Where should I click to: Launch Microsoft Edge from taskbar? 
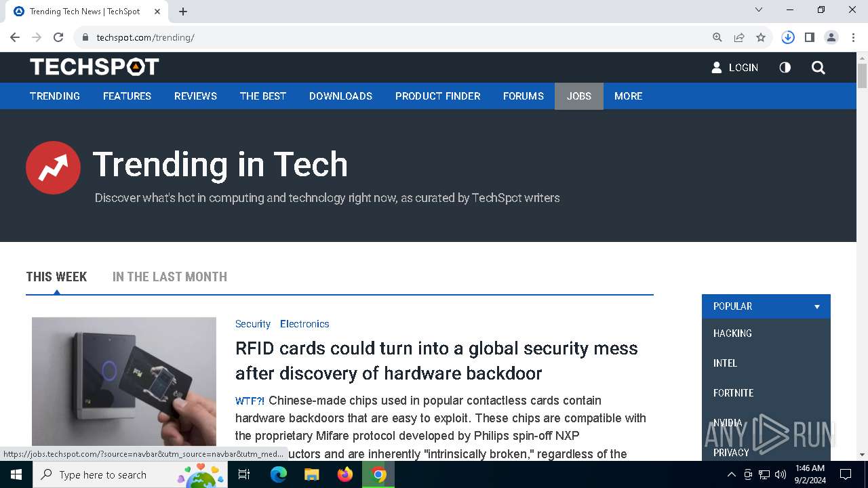[279, 474]
